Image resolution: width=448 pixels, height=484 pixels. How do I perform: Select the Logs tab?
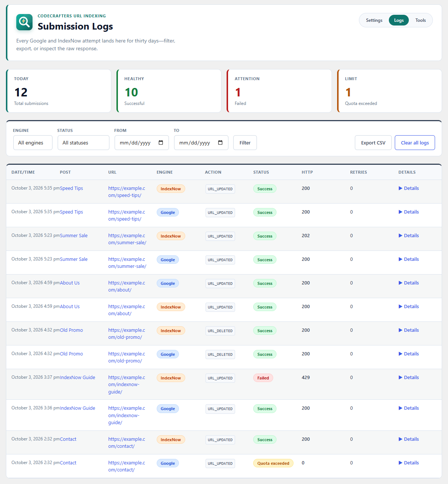[399, 20]
